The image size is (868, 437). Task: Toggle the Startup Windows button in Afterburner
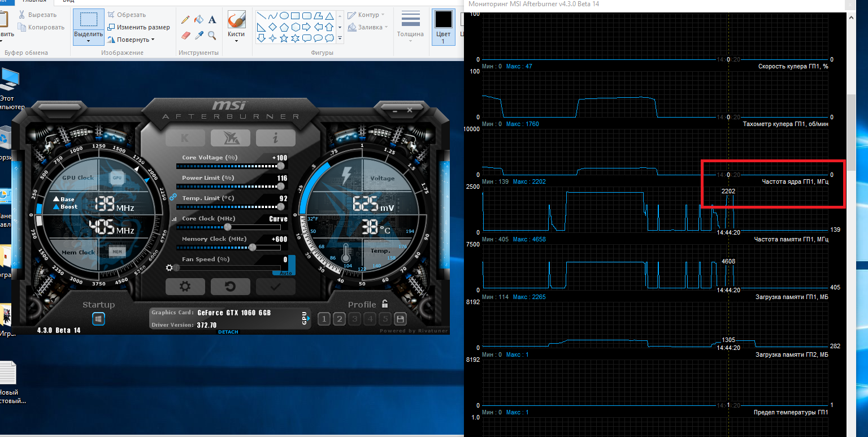point(98,319)
